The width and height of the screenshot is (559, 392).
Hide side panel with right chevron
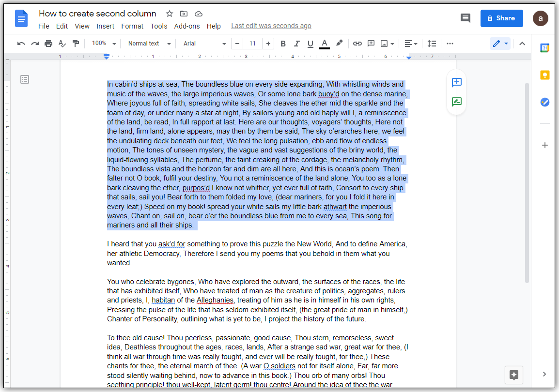(x=544, y=374)
